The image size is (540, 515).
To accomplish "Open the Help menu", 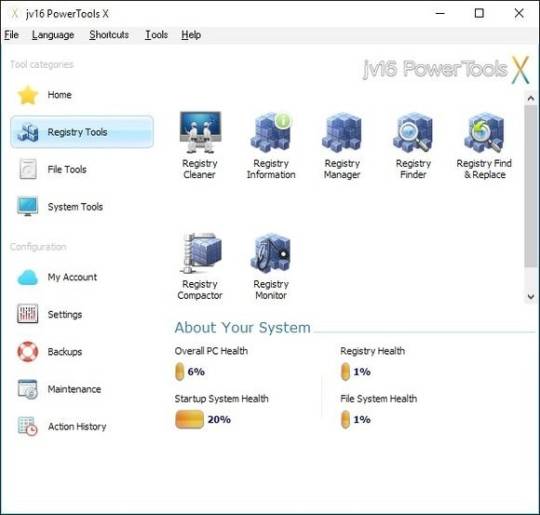I will (x=191, y=35).
